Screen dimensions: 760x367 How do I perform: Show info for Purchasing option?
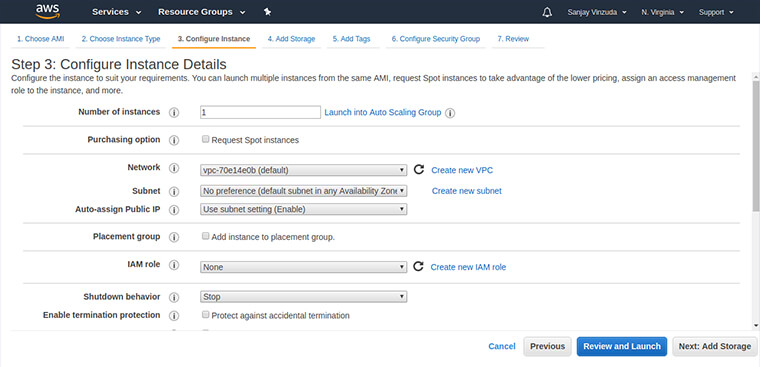[174, 140]
